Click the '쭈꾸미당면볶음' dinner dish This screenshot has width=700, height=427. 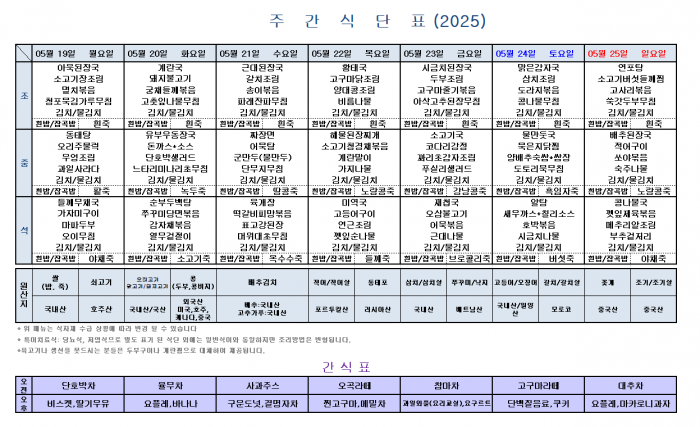tap(170, 214)
